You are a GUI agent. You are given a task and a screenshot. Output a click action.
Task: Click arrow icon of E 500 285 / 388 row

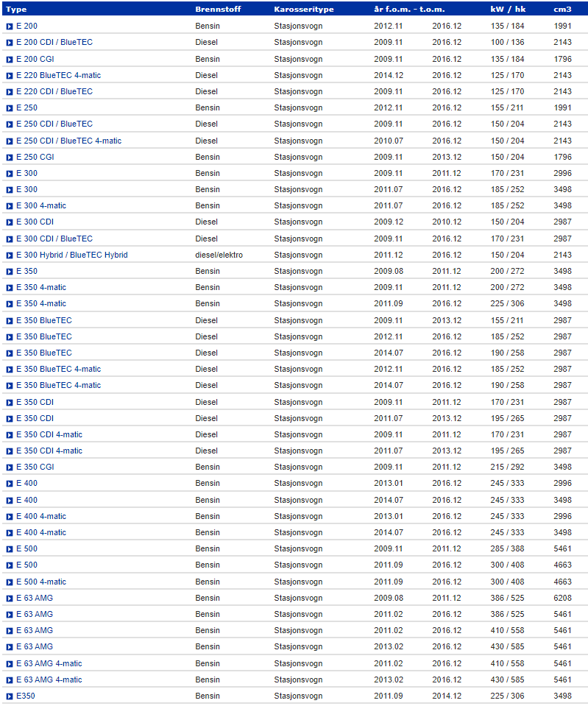[10, 549]
